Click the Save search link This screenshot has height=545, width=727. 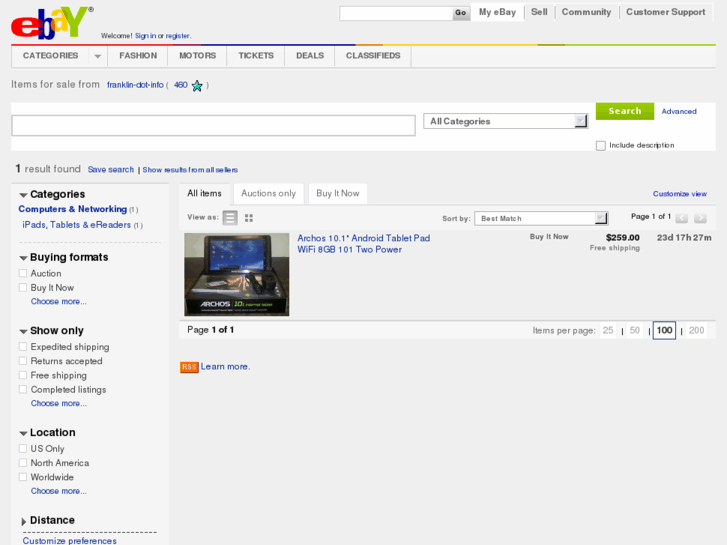tap(111, 170)
